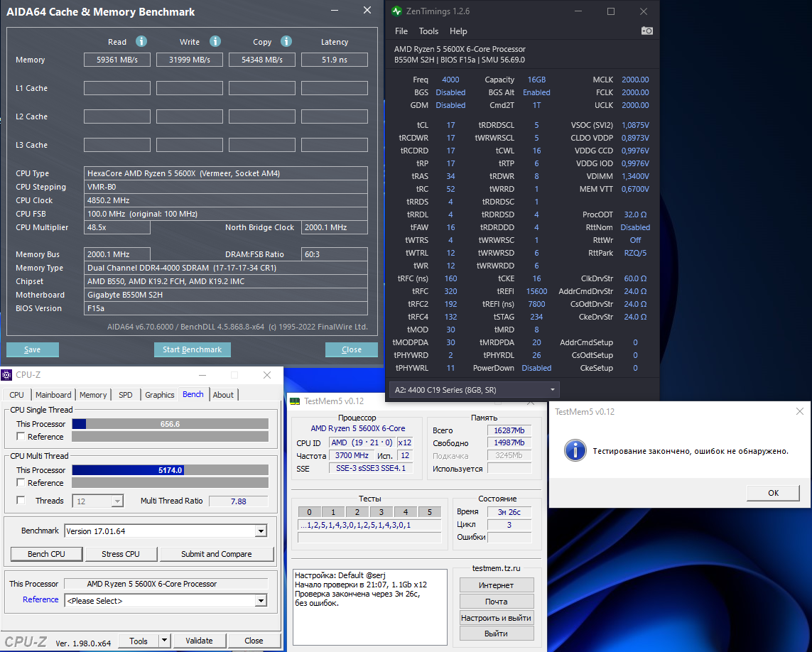Click the info icon beside Write

(215, 41)
